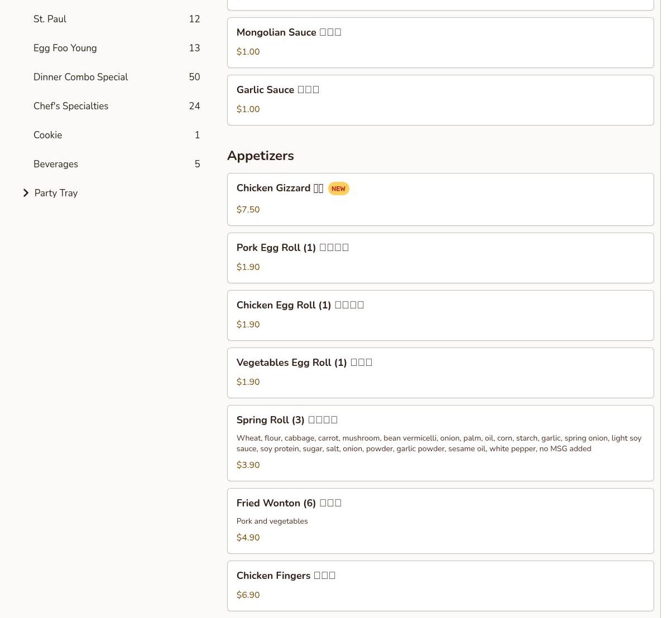Viewport: 672px width, 618px height.
Task: Go to Dinner Combo Special category
Action: [x=81, y=77]
